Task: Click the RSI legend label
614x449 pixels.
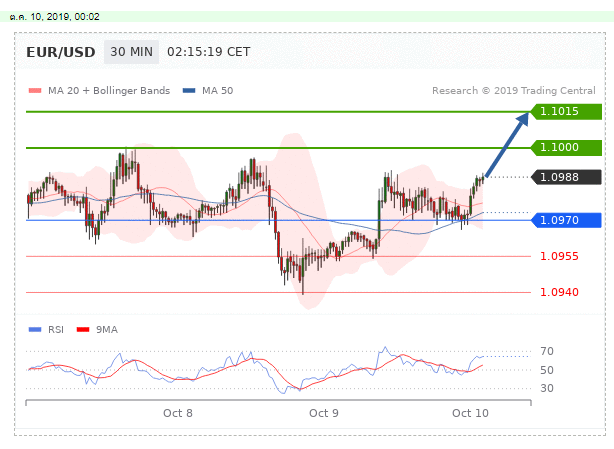Action: pyautogui.click(x=56, y=330)
